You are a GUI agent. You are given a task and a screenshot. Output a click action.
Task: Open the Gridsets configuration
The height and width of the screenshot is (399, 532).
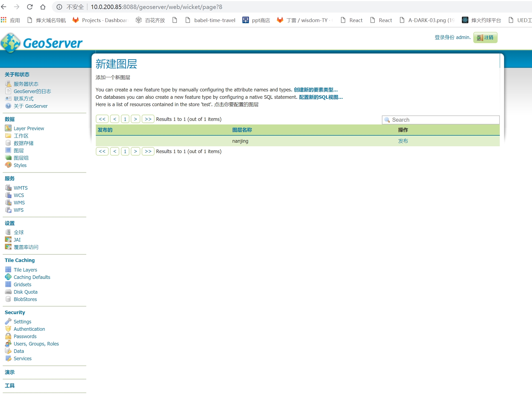(x=22, y=284)
